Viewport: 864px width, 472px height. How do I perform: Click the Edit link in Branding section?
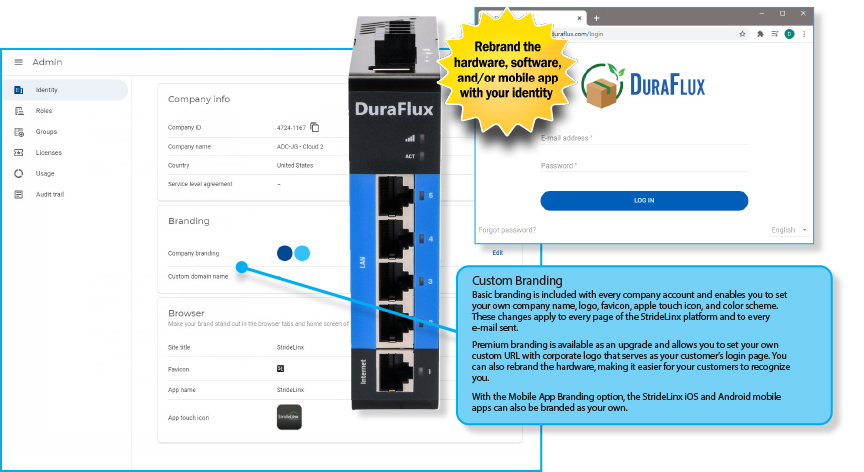[498, 253]
